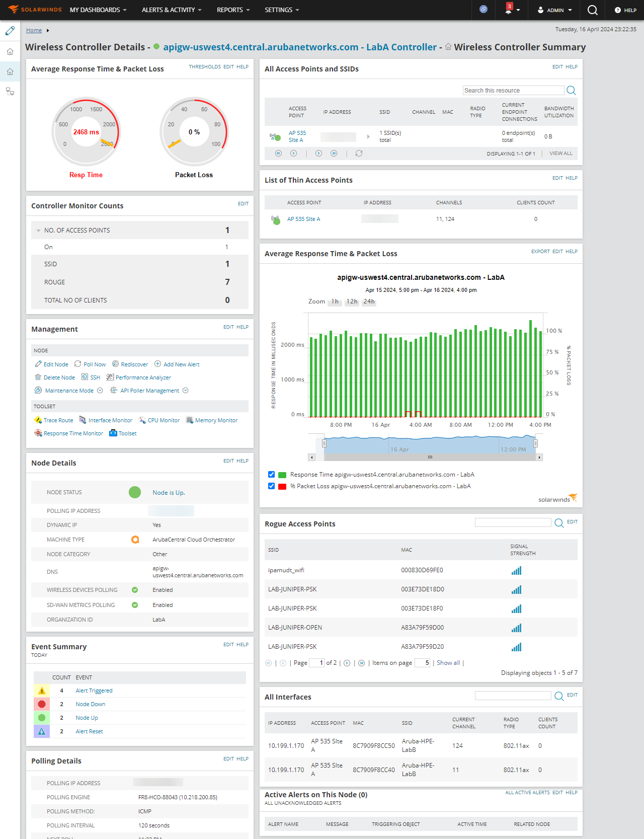Expand MY DASHBOARDS menu
Viewport: 644px width, 839px height.
98,10
